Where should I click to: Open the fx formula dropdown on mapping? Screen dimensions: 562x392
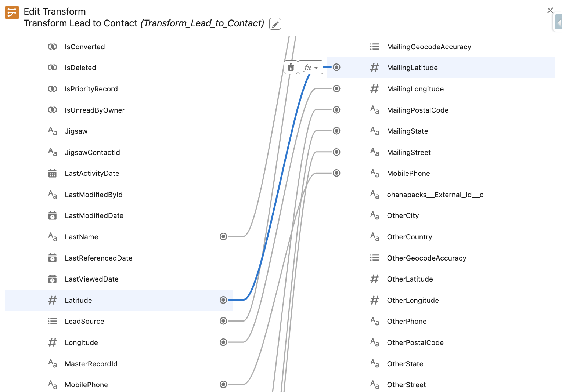coord(310,68)
